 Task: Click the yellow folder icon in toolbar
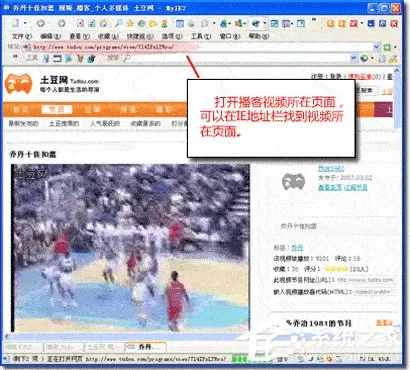(x=153, y=23)
